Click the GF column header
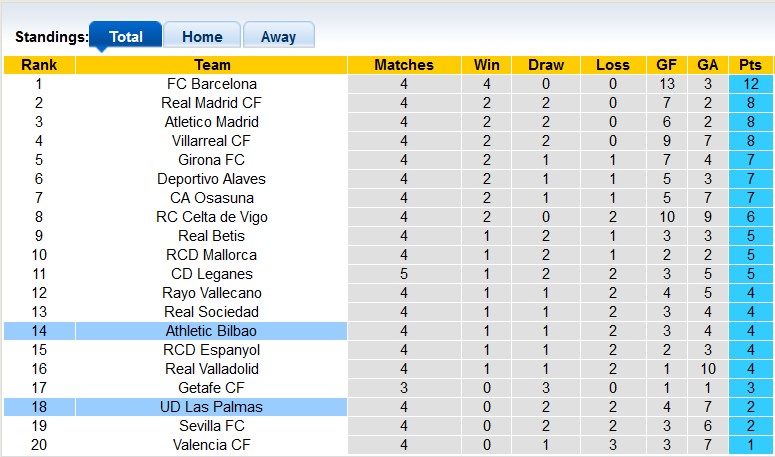The width and height of the screenshot is (775, 457). point(666,65)
